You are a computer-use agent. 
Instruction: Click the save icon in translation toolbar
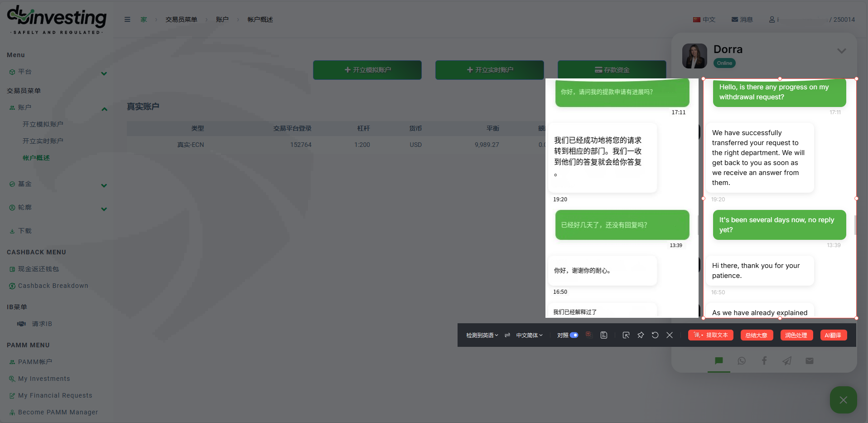coord(604,335)
